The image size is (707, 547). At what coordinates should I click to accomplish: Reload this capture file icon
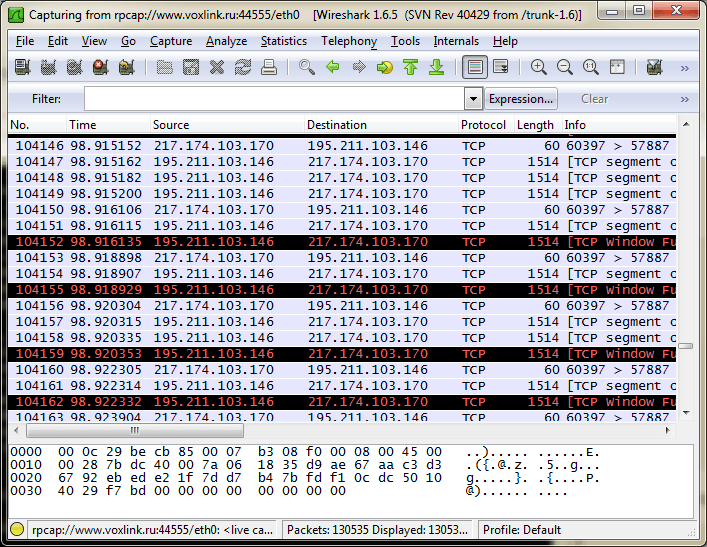click(x=243, y=67)
